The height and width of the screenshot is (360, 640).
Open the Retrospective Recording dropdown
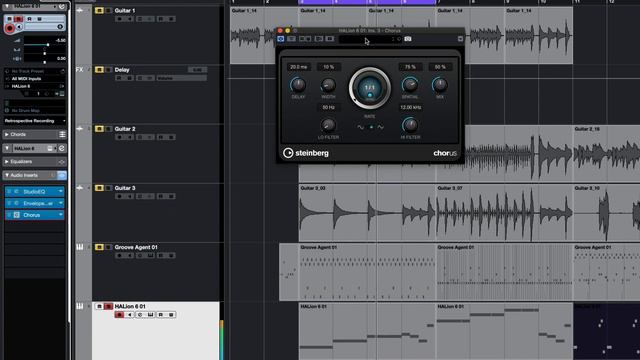pyautogui.click(x=35, y=121)
